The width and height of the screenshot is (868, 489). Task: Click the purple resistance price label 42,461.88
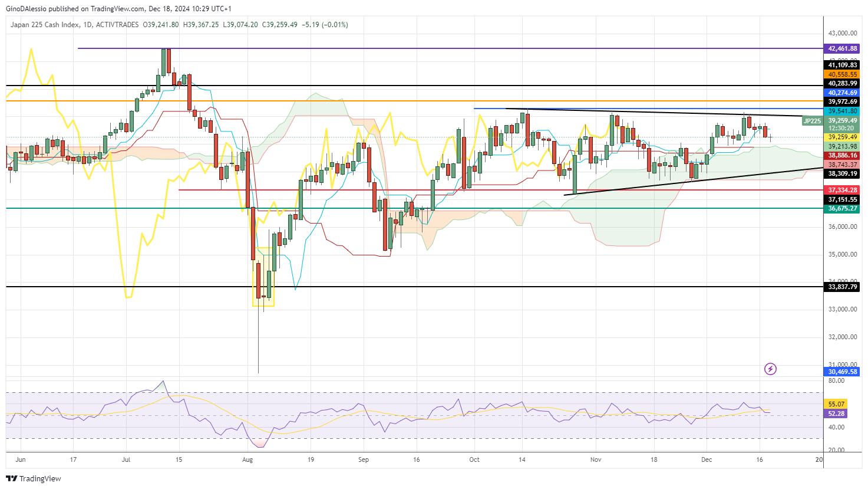pyautogui.click(x=841, y=48)
